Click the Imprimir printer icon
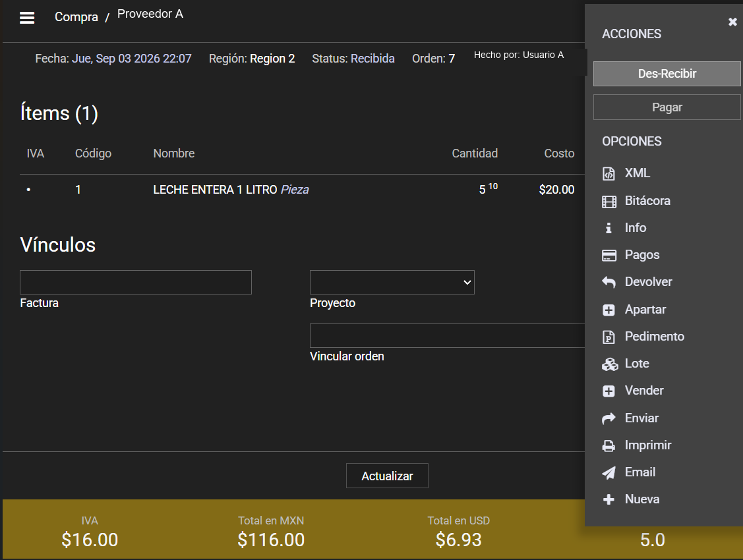 click(x=609, y=446)
